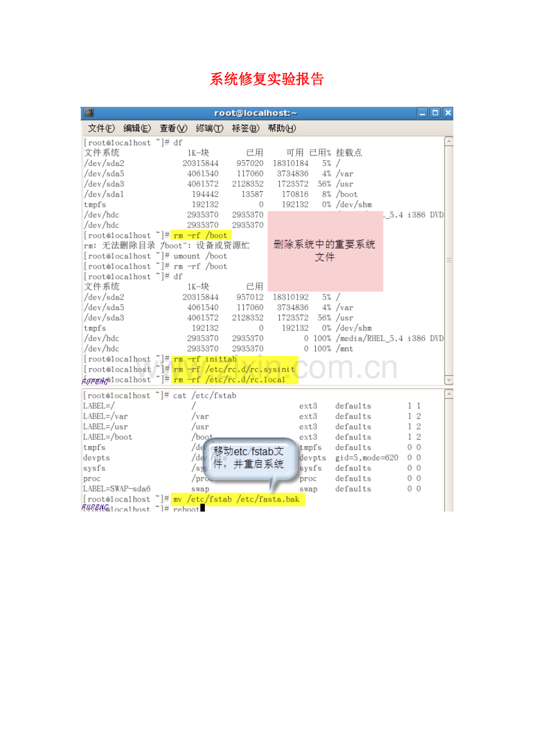Click the lower terminal's scroll-up arrow
Image resolution: width=534 pixels, height=756 pixels.
click(x=448, y=394)
